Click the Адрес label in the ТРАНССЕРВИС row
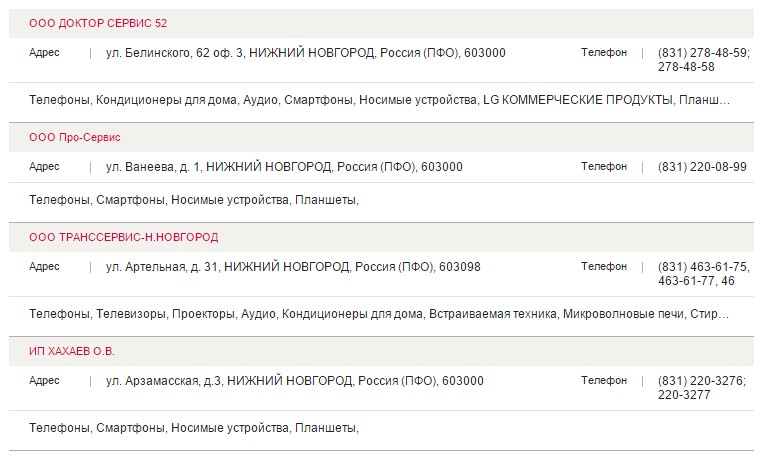The width and height of the screenshot is (765, 462). pos(45,267)
